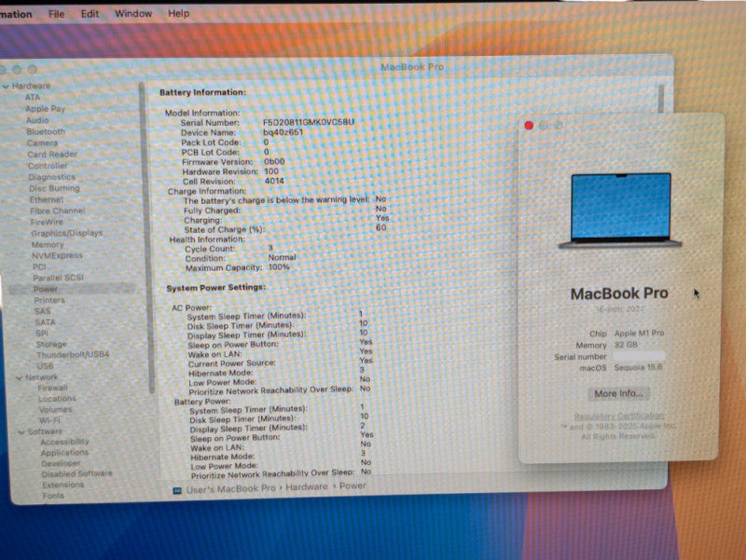
Task: Select Locations under Network
Action: click(57, 399)
